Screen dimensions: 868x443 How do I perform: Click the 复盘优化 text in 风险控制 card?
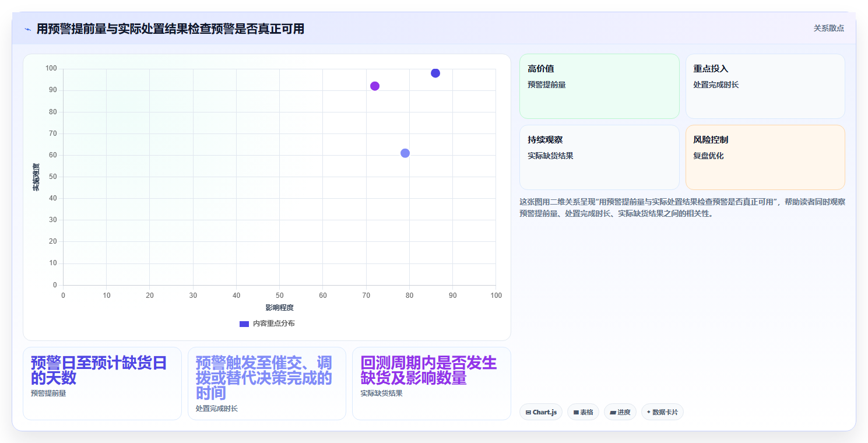coord(708,156)
